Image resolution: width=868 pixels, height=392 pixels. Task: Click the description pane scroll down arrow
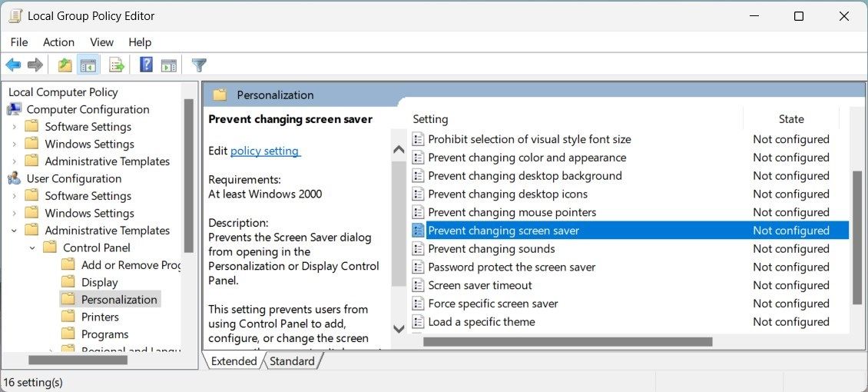click(399, 328)
